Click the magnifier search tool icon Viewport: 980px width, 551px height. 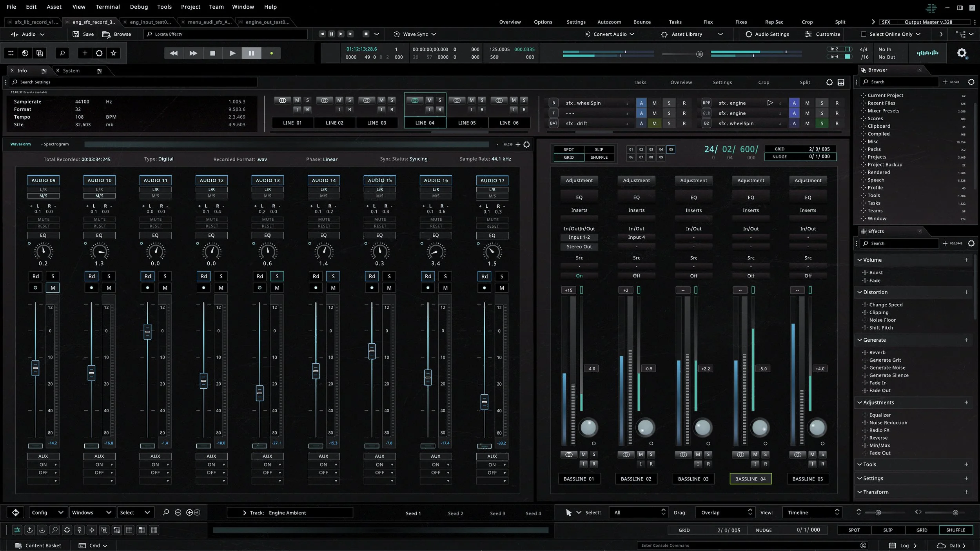tap(62, 53)
